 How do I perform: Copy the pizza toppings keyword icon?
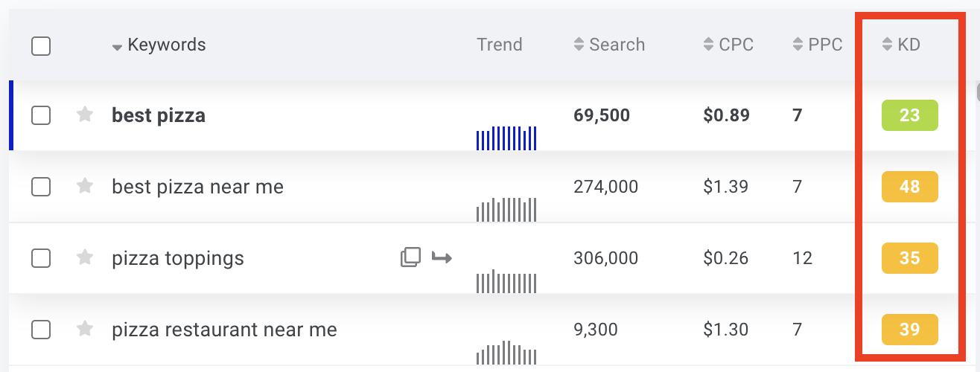tap(410, 257)
